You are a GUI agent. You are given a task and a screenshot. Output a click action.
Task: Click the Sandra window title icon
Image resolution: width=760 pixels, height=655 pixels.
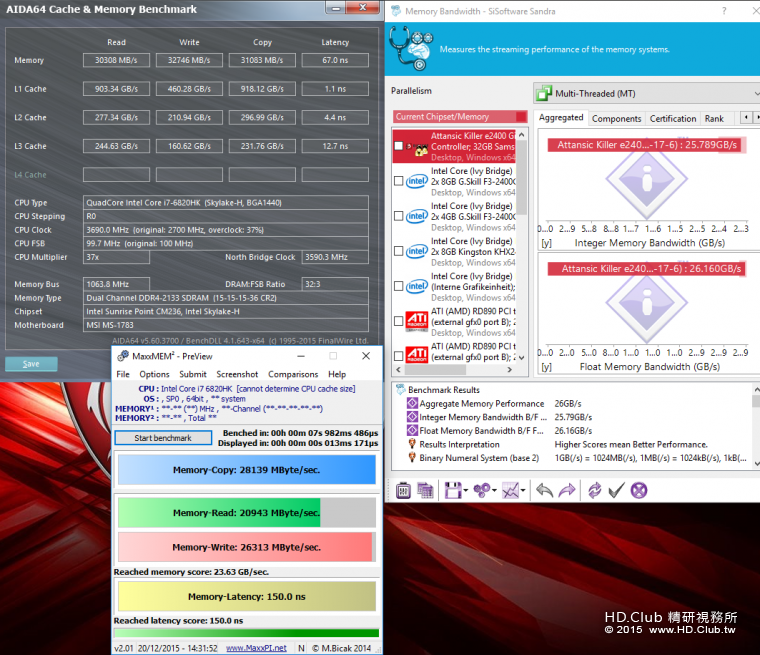pos(396,11)
